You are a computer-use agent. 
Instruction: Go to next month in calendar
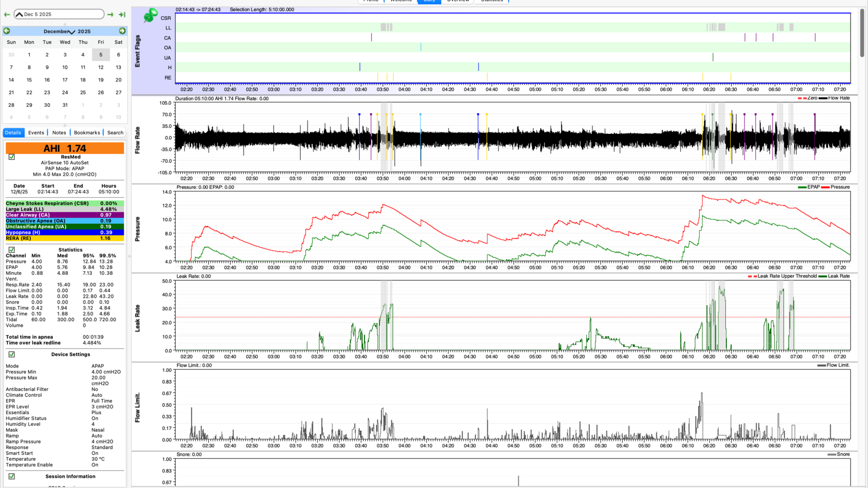(122, 31)
